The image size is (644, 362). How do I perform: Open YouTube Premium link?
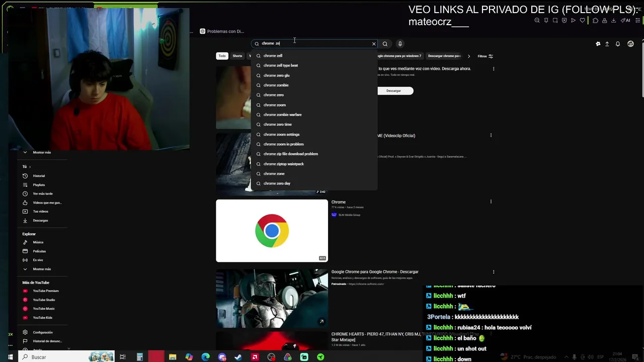pos(45,291)
